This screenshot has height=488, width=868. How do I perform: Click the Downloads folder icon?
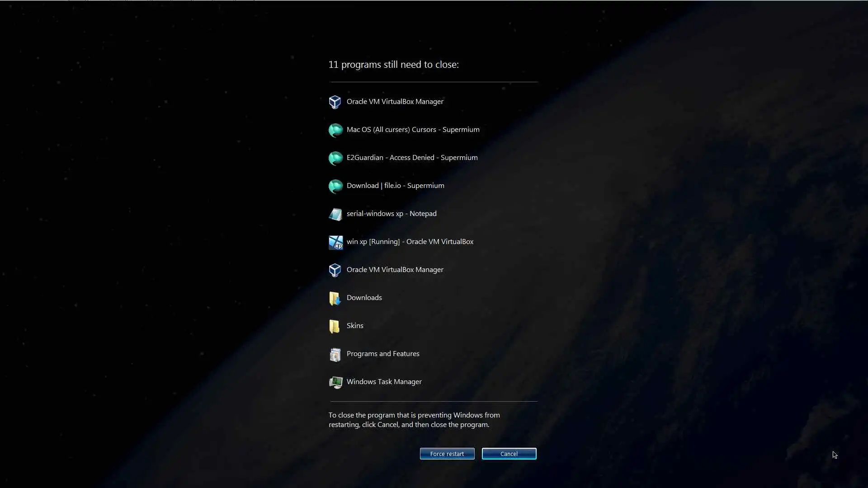click(x=335, y=298)
